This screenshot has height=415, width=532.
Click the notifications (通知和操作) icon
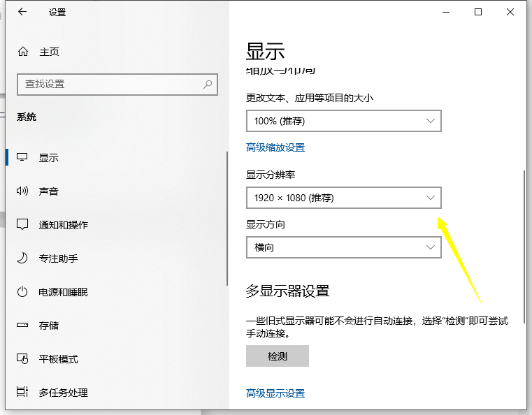pyautogui.click(x=22, y=225)
